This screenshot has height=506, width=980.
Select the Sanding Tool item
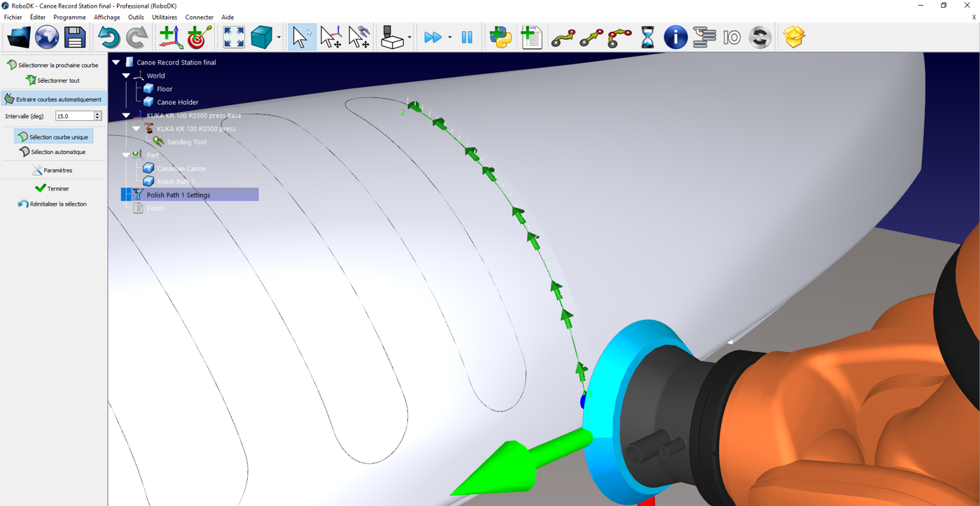(186, 142)
